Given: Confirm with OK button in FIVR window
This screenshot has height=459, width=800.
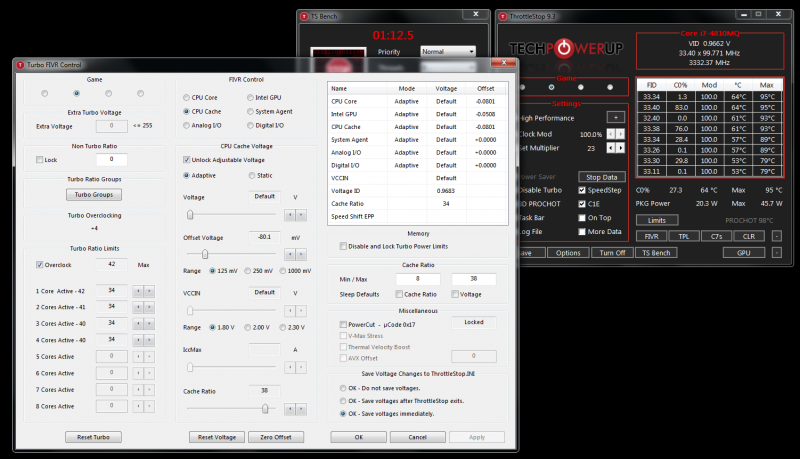Looking at the screenshot, I should [x=359, y=437].
